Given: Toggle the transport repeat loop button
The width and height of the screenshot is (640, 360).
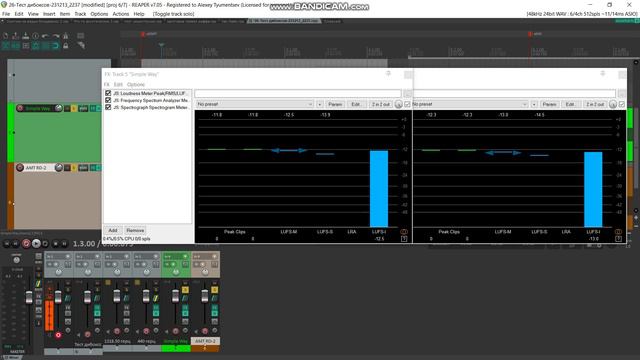Looking at the screenshot, I should click(x=45, y=244).
